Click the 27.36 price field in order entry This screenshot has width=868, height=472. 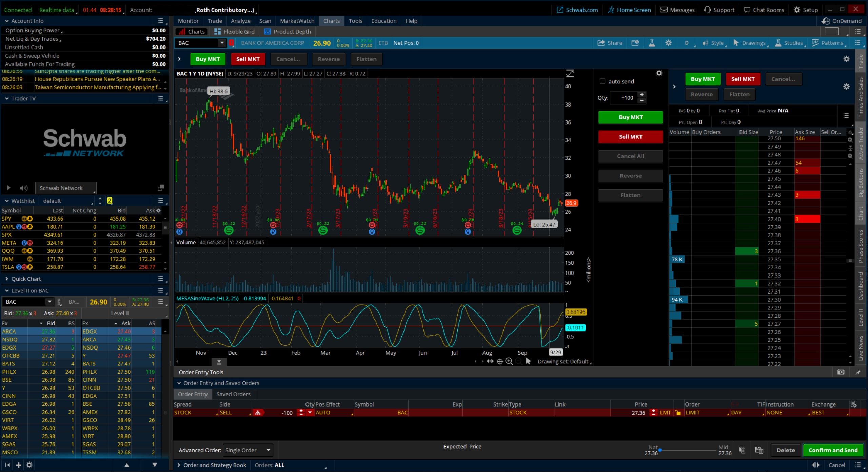click(x=631, y=413)
